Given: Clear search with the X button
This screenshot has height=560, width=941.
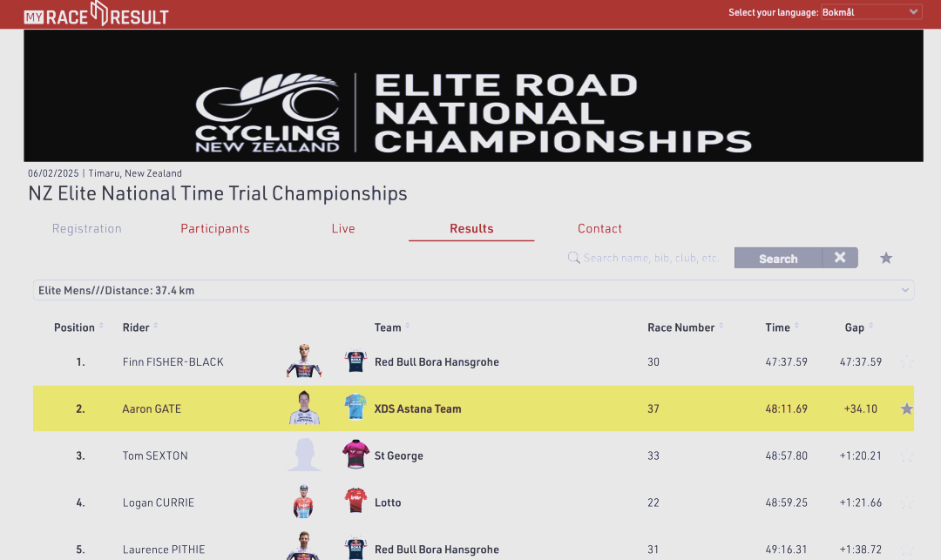Looking at the screenshot, I should (840, 258).
